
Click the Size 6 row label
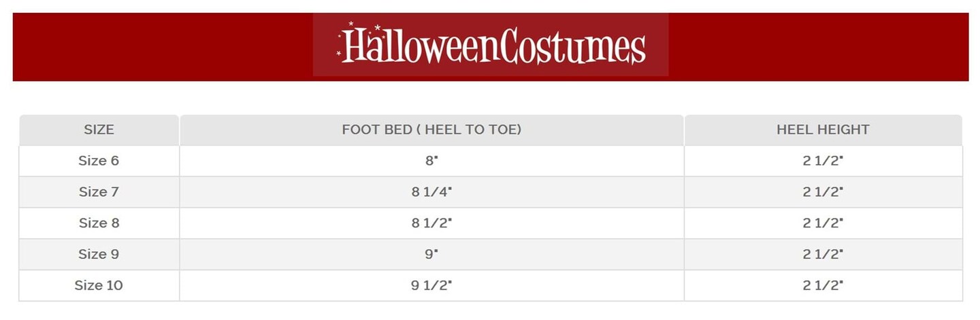click(x=99, y=161)
